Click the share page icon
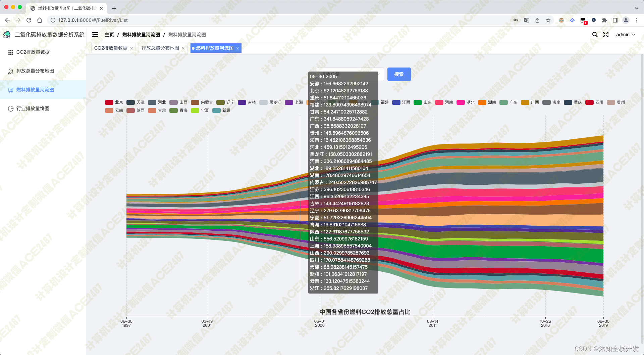The image size is (644, 355). tap(537, 20)
